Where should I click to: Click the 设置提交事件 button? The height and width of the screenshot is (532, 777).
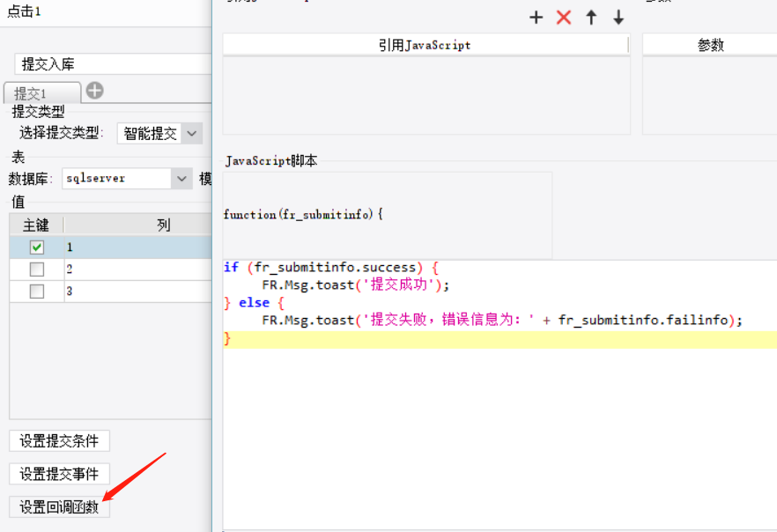click(60, 474)
